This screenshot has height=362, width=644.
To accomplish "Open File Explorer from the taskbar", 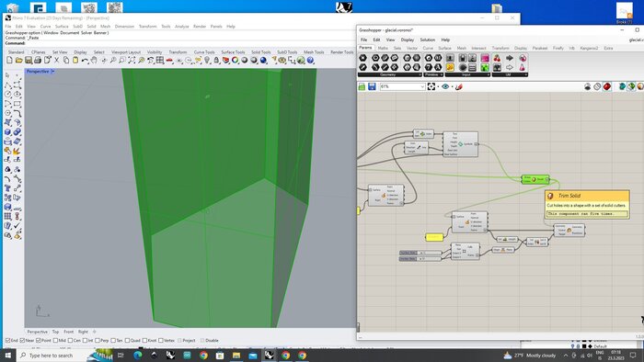I will click(x=236, y=355).
